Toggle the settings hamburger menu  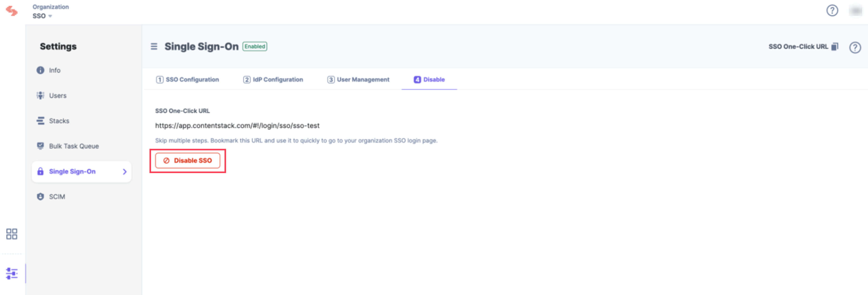[154, 47]
